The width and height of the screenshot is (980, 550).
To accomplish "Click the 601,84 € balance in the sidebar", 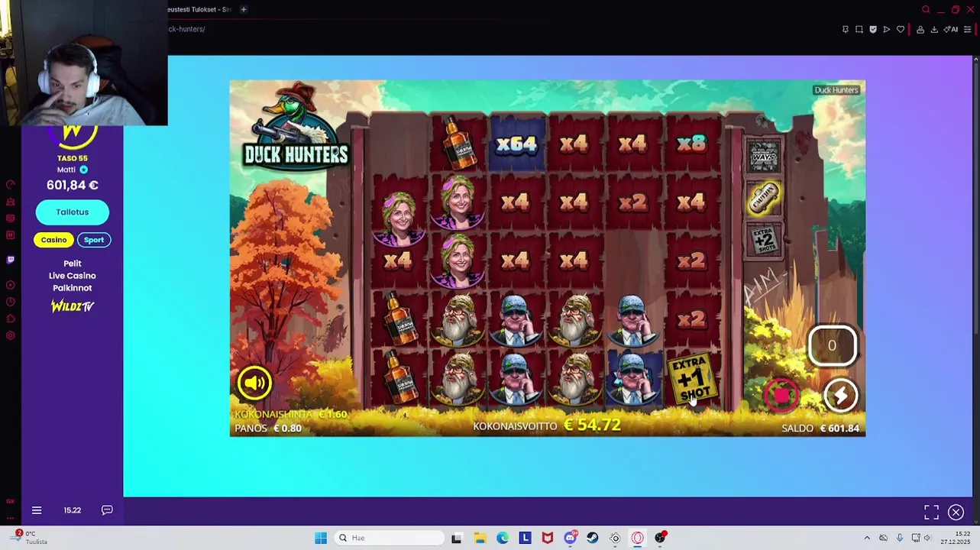I will tap(73, 185).
